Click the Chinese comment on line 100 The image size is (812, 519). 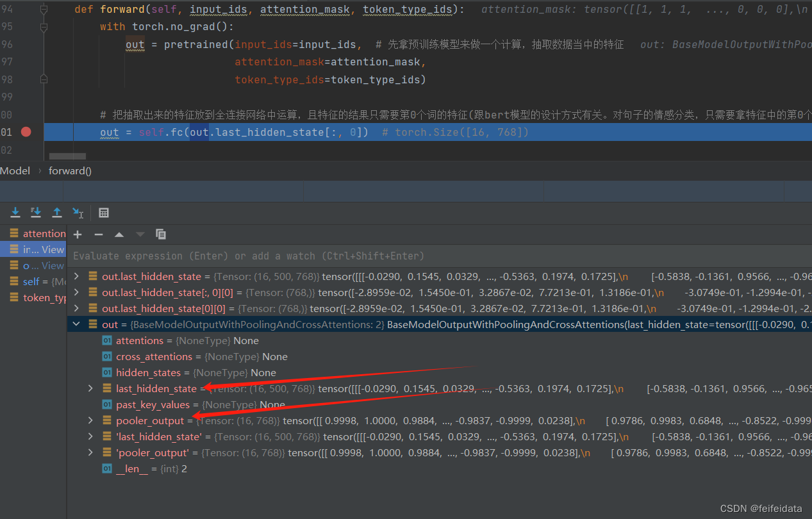point(456,115)
